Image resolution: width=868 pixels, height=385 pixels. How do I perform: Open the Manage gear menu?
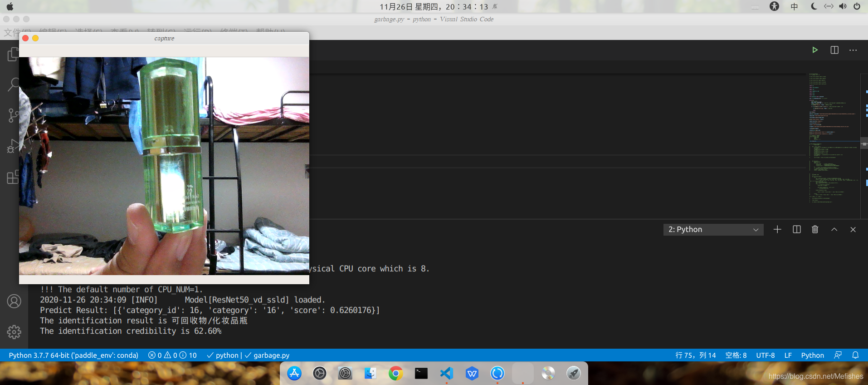(14, 332)
